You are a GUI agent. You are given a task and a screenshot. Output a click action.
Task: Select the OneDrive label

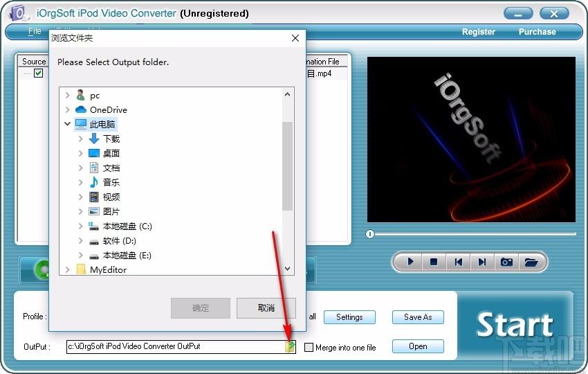[x=109, y=109]
